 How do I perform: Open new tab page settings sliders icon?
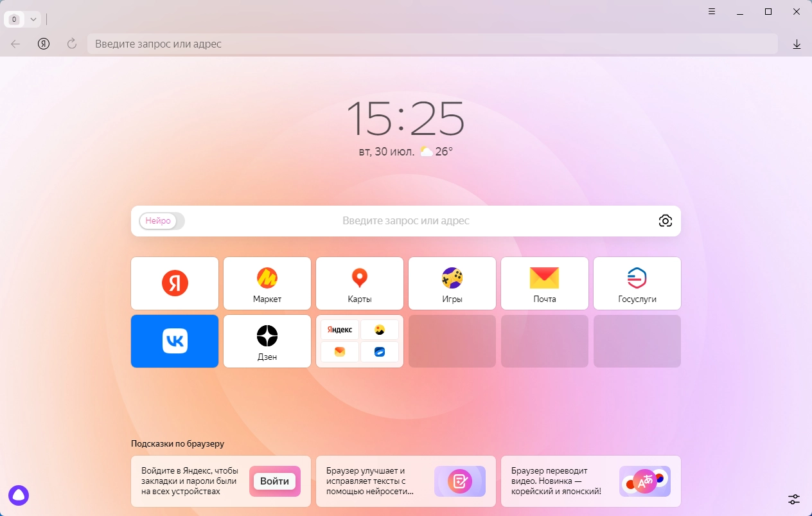click(x=794, y=499)
